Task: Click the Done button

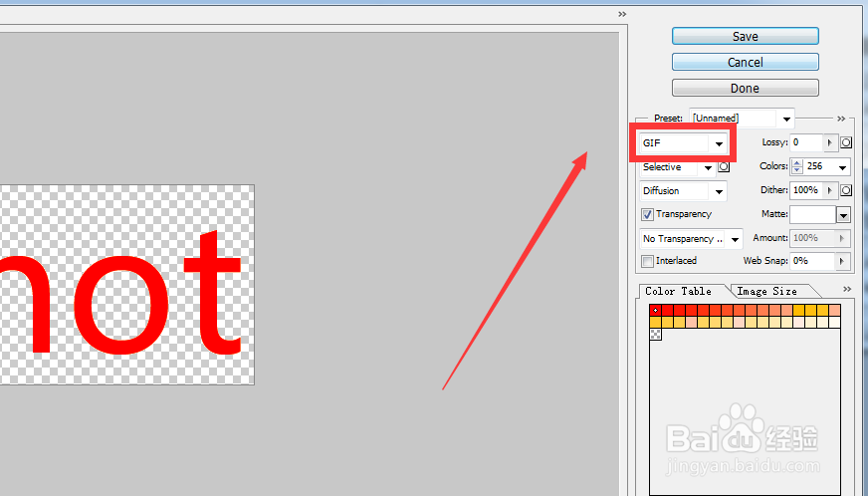Action: click(746, 88)
